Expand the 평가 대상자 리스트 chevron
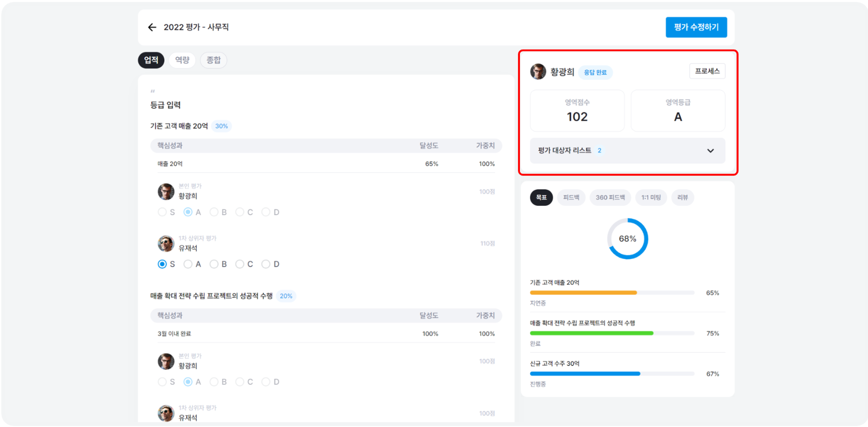This screenshot has width=868, height=427. (710, 151)
